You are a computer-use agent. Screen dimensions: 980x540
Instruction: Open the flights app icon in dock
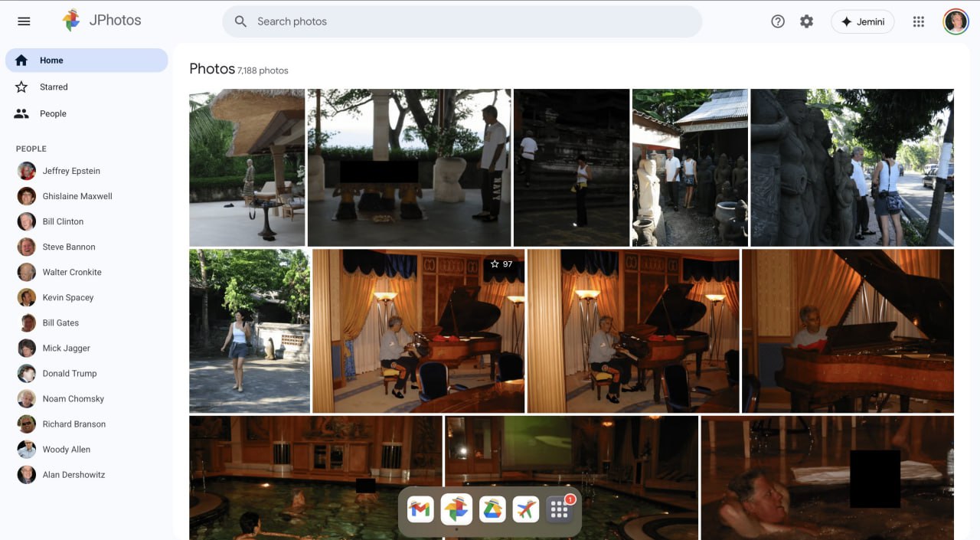pyautogui.click(x=525, y=509)
